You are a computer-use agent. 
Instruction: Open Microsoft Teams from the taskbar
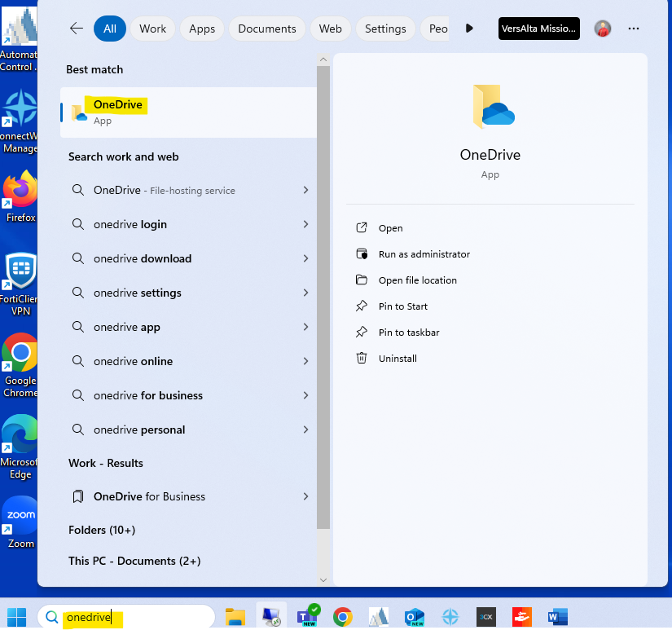pos(308,616)
